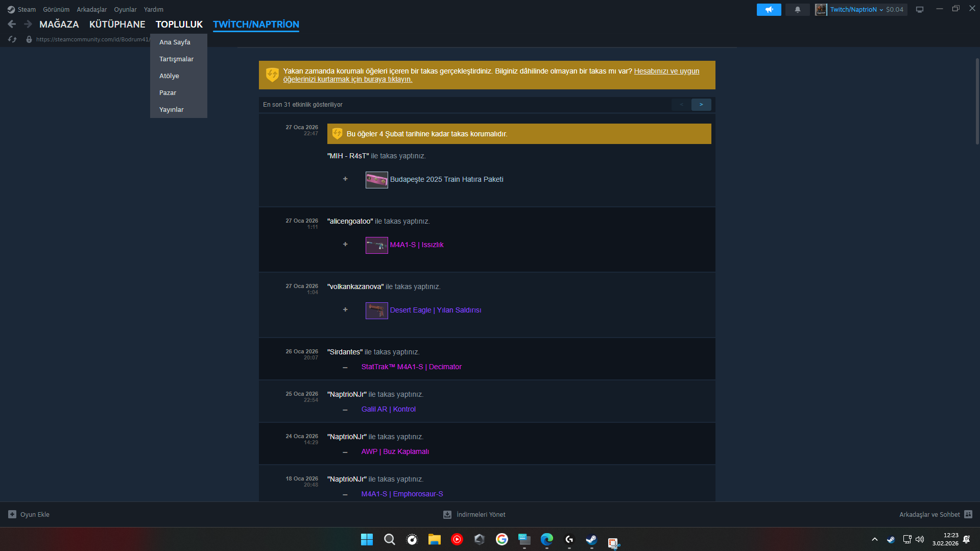
Task: Open the Arkadaşlar ve Sohbet friends icon
Action: point(968,514)
